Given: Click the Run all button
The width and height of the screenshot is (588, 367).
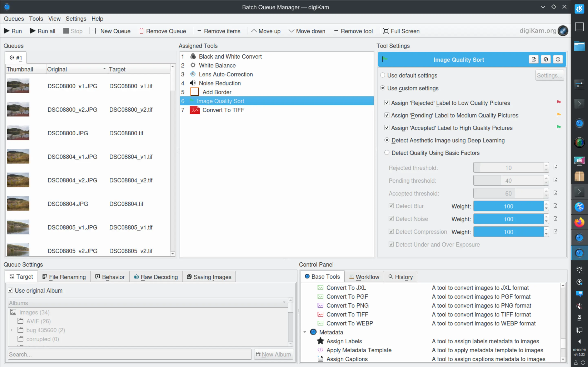Looking at the screenshot, I should click(x=42, y=31).
